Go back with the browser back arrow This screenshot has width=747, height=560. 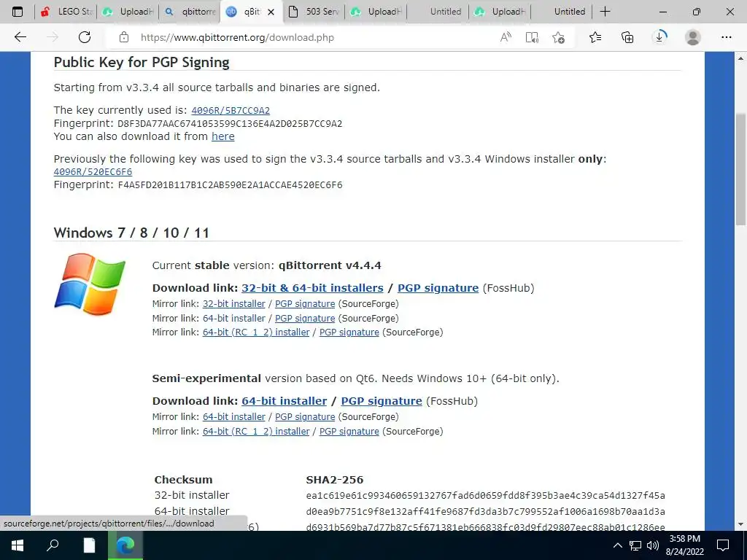(20, 37)
